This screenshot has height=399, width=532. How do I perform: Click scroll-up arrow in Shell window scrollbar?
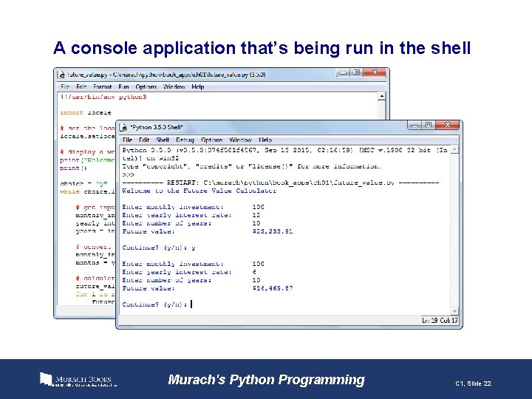pyautogui.click(x=454, y=149)
